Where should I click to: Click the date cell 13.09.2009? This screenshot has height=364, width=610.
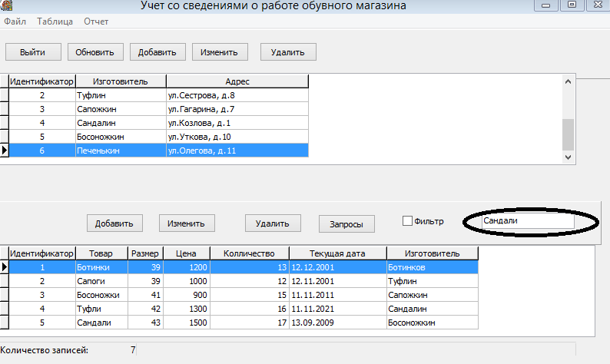(338, 323)
